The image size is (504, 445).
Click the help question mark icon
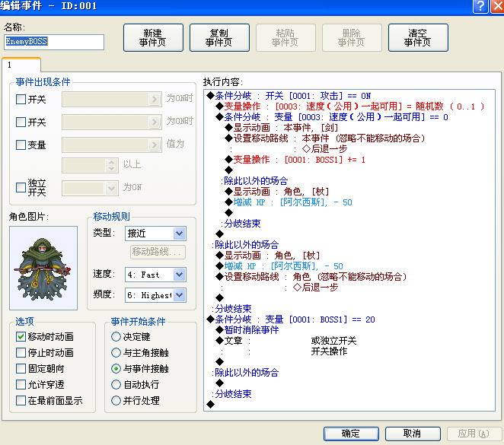click(480, 6)
